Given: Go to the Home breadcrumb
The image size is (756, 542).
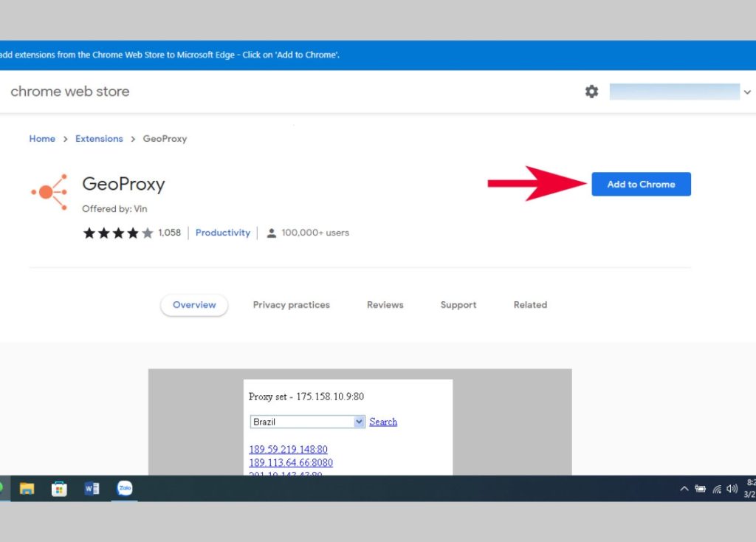Looking at the screenshot, I should (x=42, y=139).
